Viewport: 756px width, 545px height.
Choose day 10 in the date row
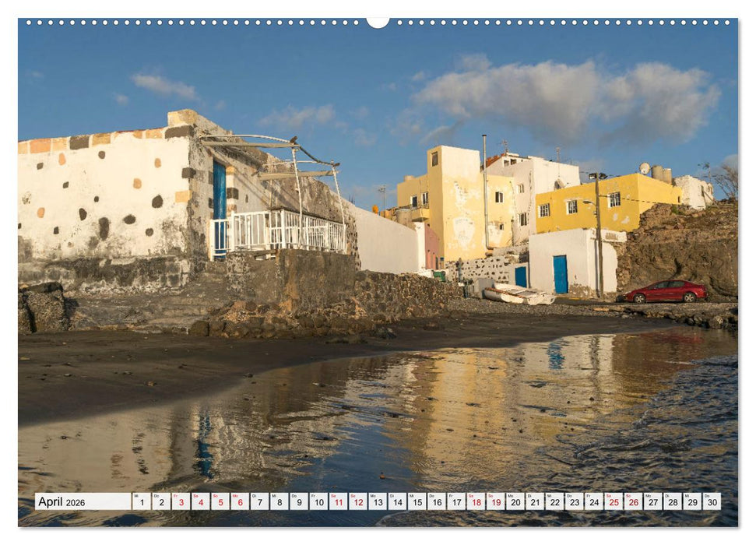click(318, 501)
